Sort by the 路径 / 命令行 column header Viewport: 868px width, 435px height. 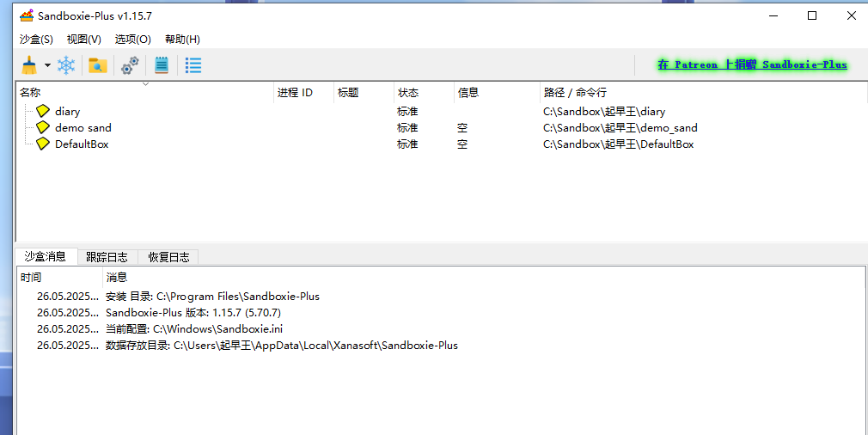[x=703, y=93]
